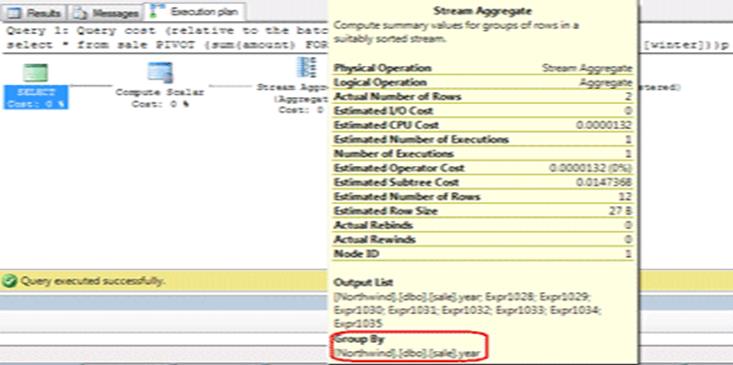Click the 'Estimated Subtree Cost' row
The height and width of the screenshot is (365, 733).
pos(483,182)
